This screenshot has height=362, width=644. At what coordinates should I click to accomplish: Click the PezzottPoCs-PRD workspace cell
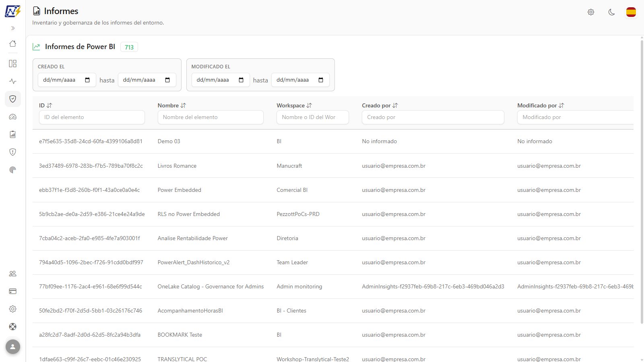coord(298,214)
